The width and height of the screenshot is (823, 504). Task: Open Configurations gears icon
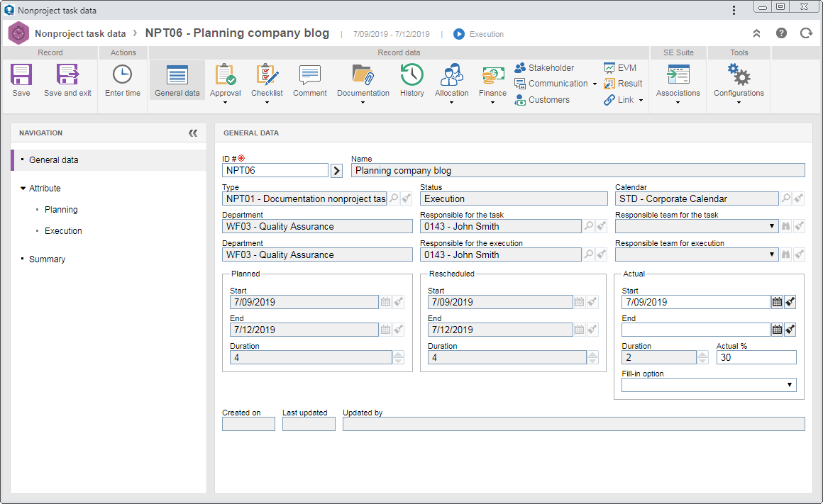pos(739,74)
